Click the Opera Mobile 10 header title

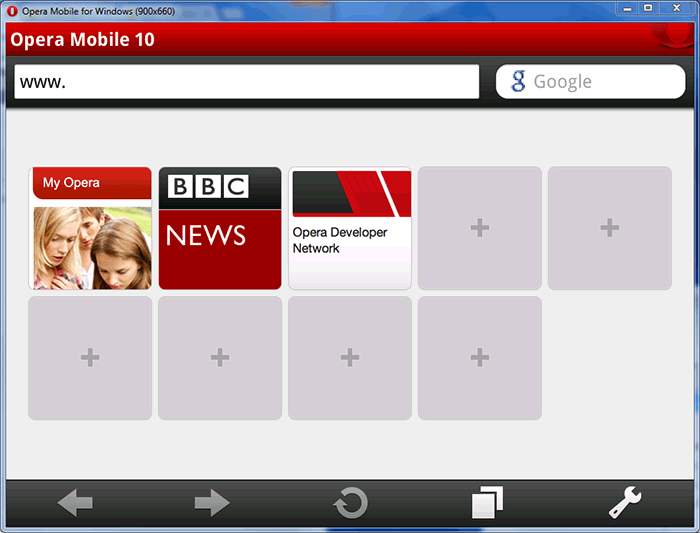[82, 39]
